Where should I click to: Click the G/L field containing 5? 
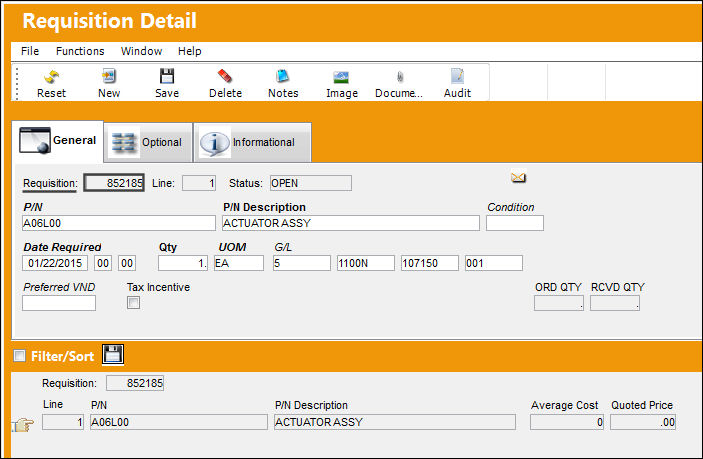point(302,263)
